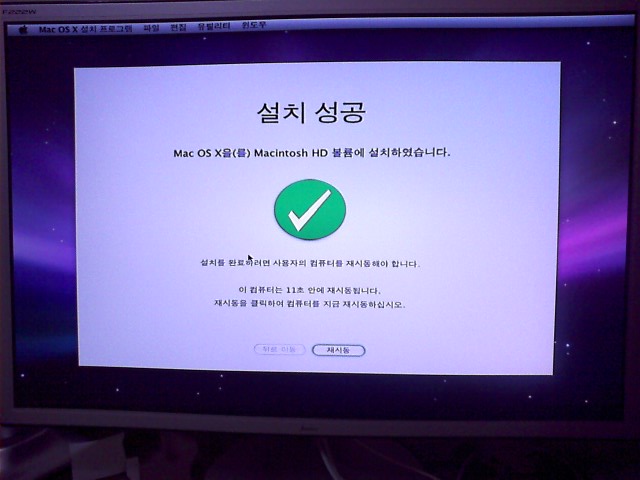The width and height of the screenshot is (640, 480).
Task: Click the green checkmark success icon
Action: pos(310,209)
